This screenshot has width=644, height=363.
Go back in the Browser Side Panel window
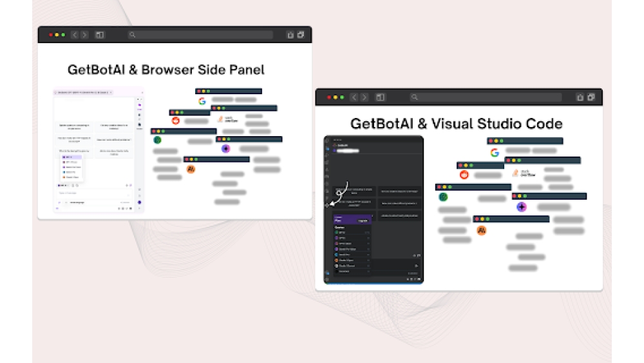click(75, 35)
